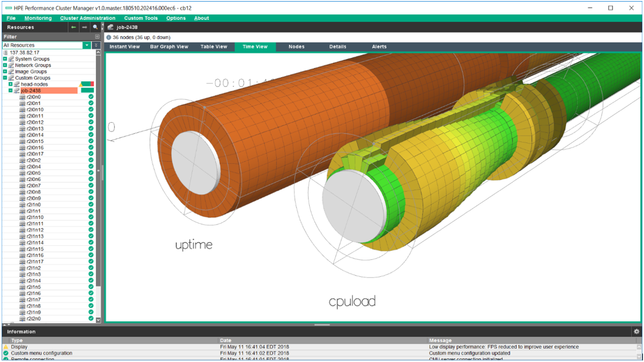Image resolution: width=644 pixels, height=362 pixels.
Task: Click the Type column header
Action: pos(17,341)
